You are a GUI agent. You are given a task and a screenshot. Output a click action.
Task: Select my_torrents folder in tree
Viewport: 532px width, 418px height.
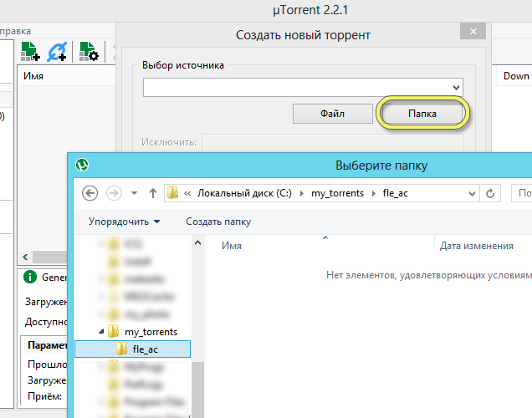pos(151,332)
